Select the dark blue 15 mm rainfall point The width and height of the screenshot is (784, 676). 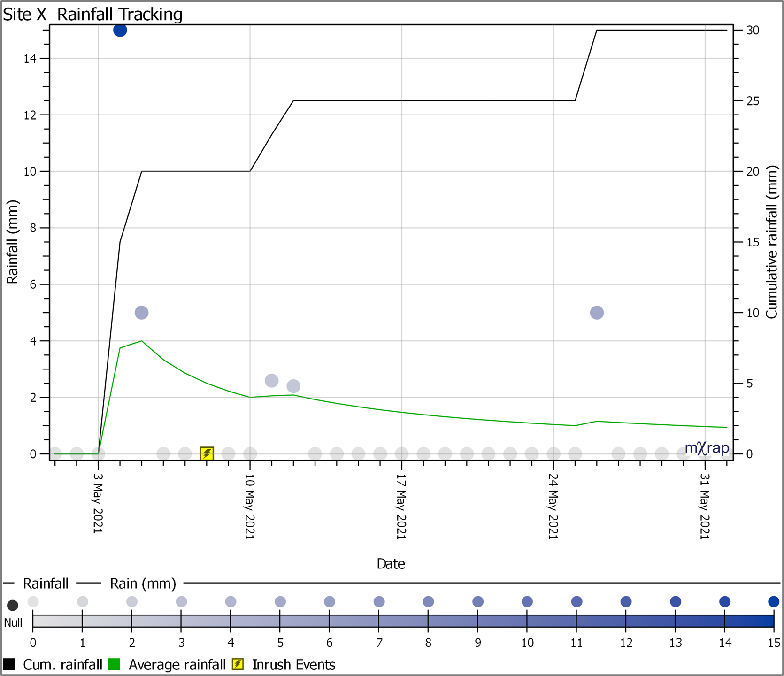120,30
